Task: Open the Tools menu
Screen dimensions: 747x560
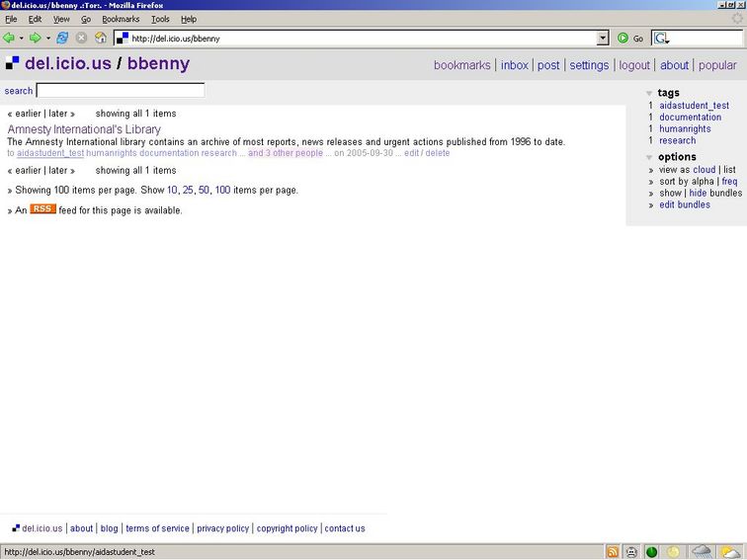Action: [160, 19]
